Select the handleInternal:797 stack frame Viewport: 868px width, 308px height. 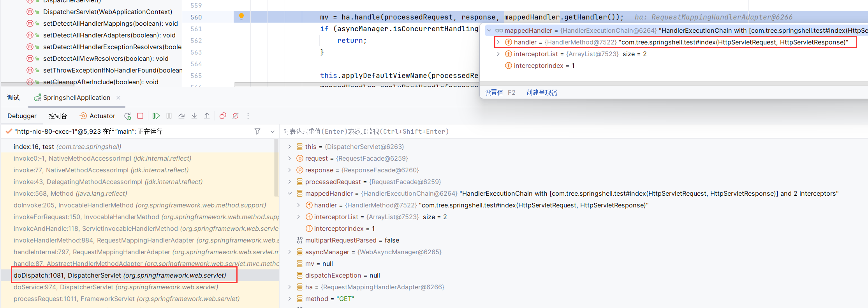click(x=140, y=252)
